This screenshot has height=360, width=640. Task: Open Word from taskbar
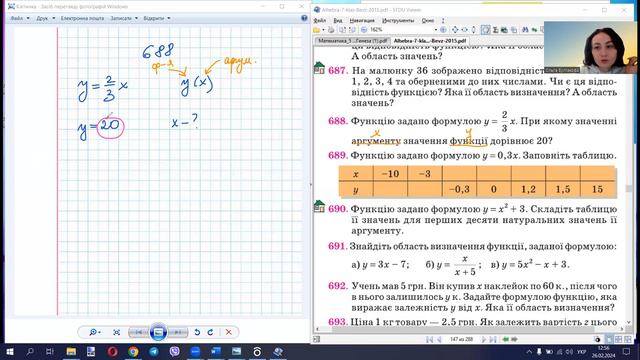(216, 351)
